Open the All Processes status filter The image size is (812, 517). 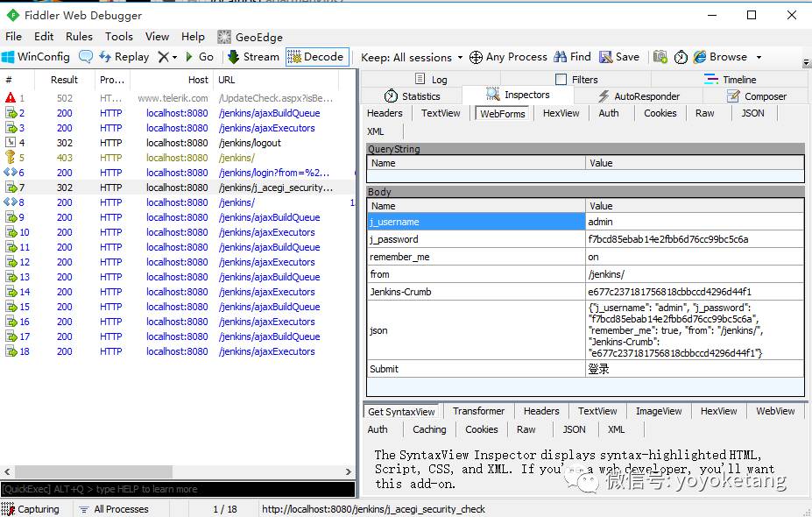pyautogui.click(x=114, y=509)
